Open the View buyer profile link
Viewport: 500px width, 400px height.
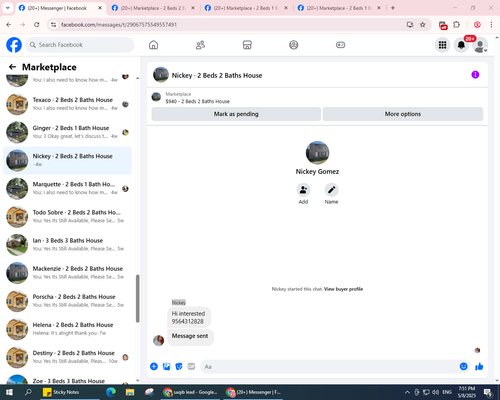pos(343,289)
